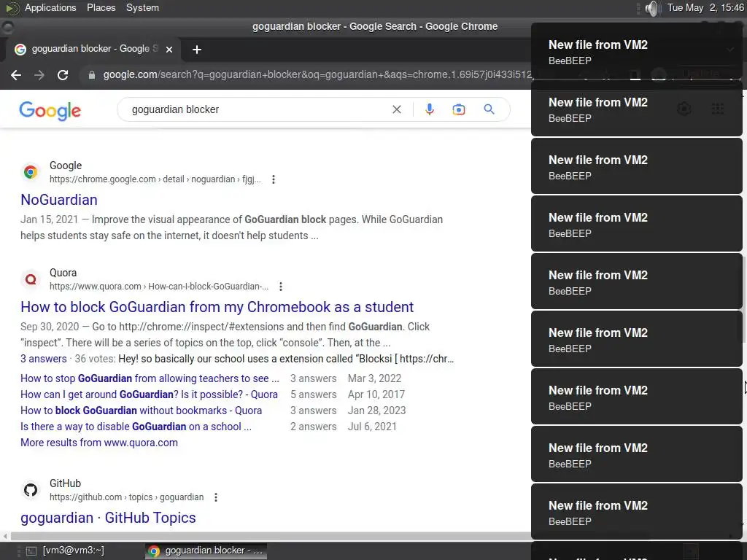Click the Mar 3, 2022 date text
747x560 pixels.
(x=374, y=378)
